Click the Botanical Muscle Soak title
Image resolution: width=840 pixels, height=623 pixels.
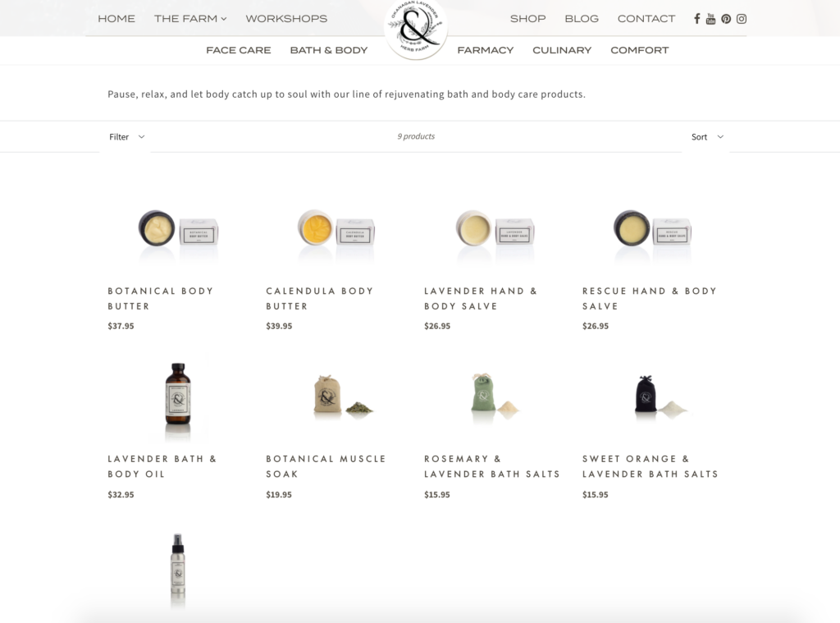click(x=326, y=466)
